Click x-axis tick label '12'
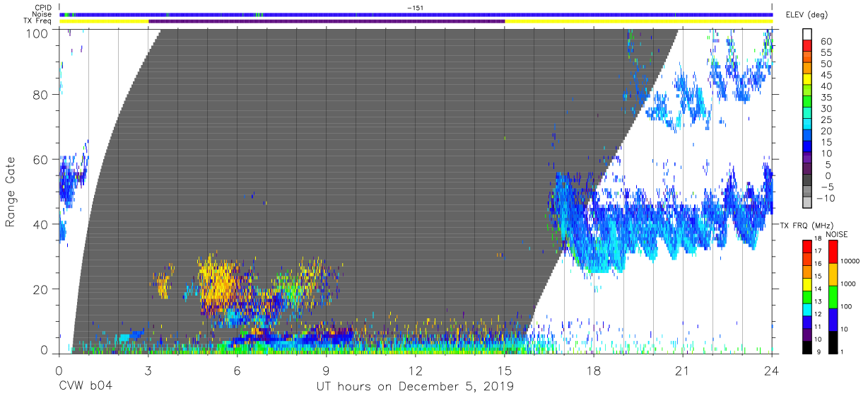Image resolution: width=868 pixels, height=401 pixels. [416, 371]
